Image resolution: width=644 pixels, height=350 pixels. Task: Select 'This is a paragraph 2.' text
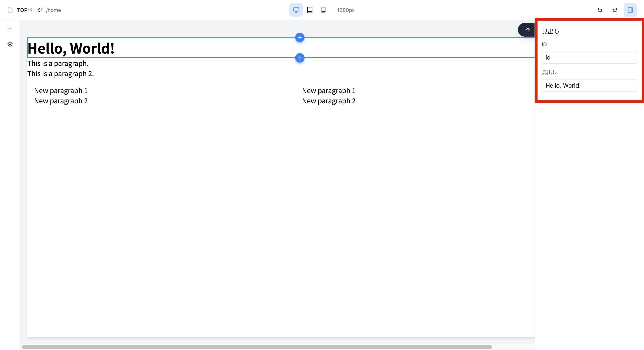[60, 74]
